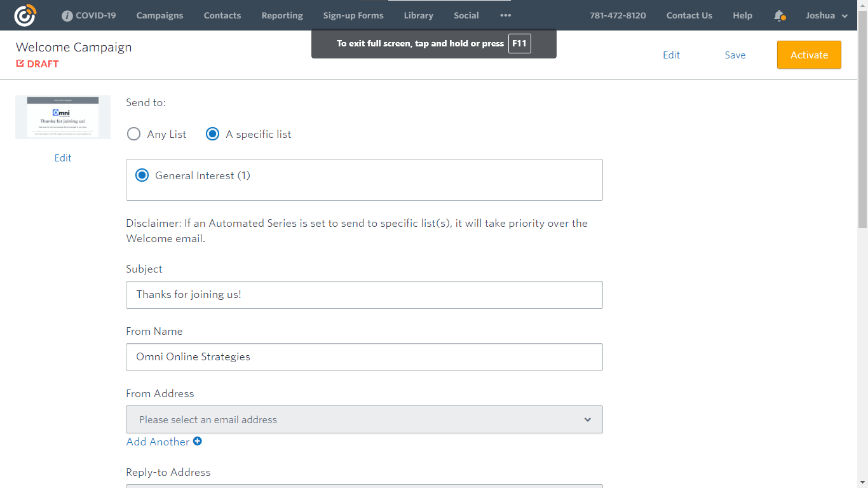Viewport: 868px width, 488px height.
Task: Navigate to the Reporting section
Action: 282,15
